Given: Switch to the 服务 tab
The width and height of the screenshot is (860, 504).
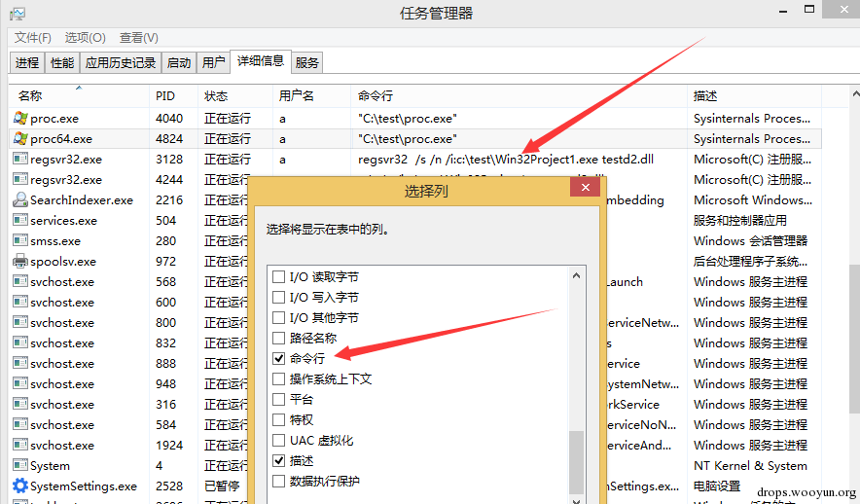Looking at the screenshot, I should tap(306, 62).
